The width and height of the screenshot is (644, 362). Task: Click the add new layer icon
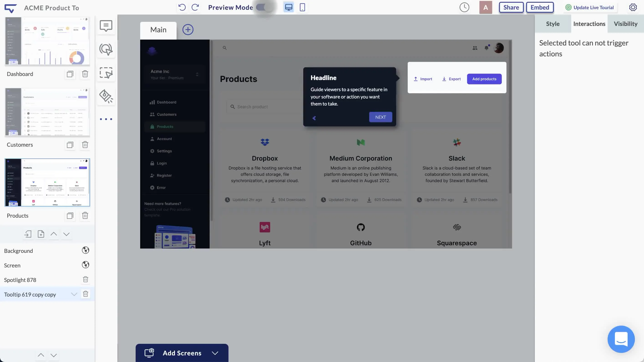point(41,234)
